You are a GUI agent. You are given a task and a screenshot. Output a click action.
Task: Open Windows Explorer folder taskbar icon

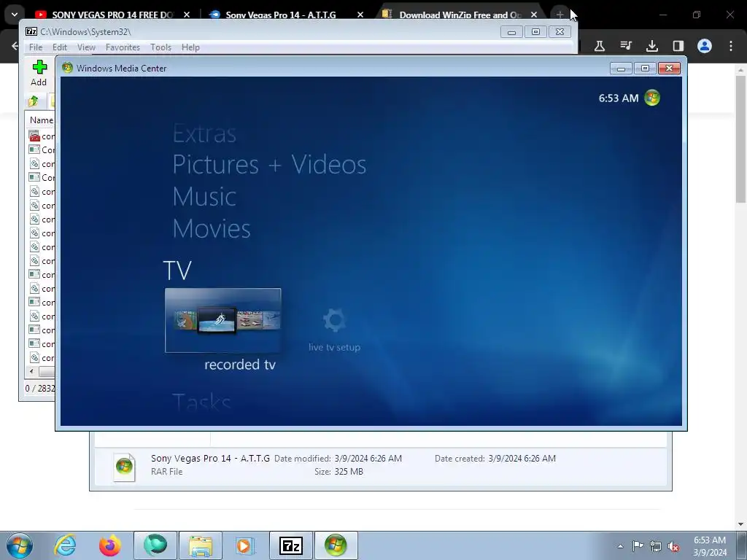coord(201,545)
